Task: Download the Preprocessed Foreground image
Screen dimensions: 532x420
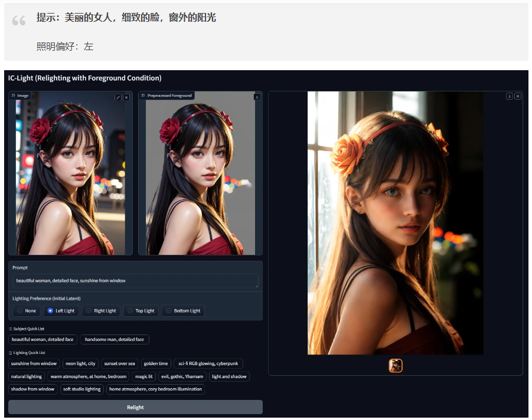Action: click(x=257, y=97)
